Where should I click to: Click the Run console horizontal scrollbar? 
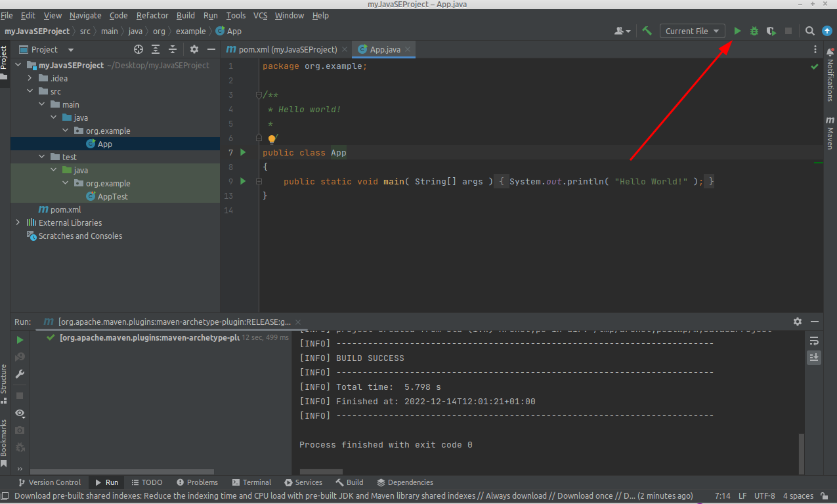[321, 472]
